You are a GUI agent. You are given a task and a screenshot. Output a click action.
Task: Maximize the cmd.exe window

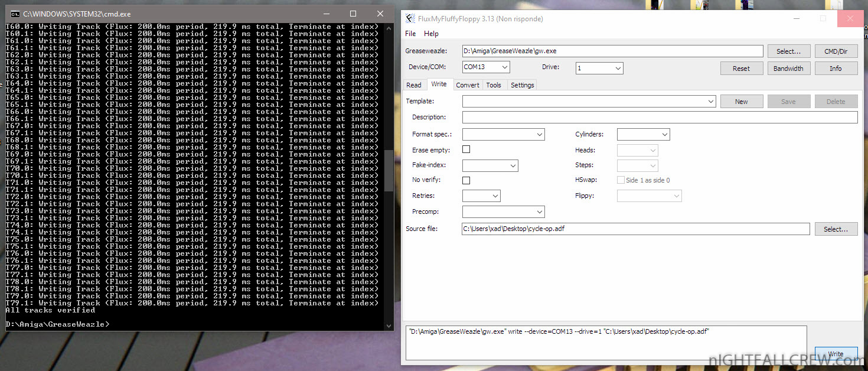point(353,14)
